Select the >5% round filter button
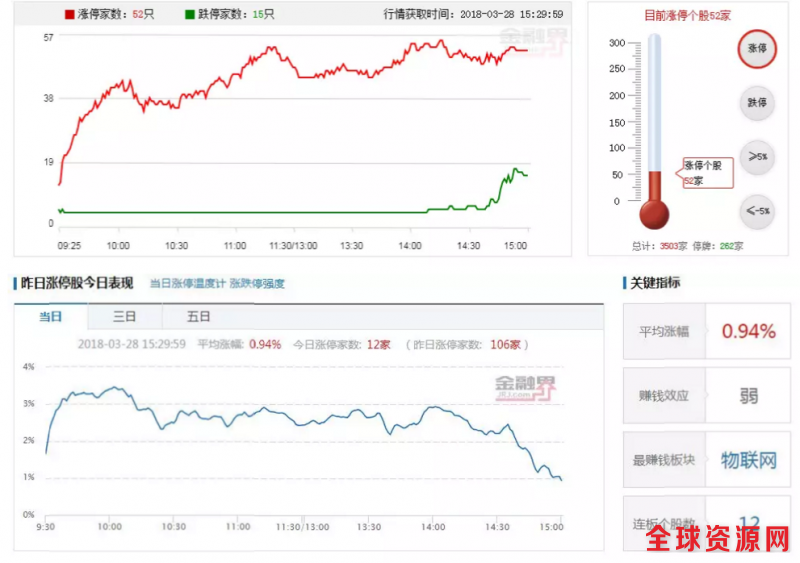The image size is (800, 563). (x=757, y=157)
